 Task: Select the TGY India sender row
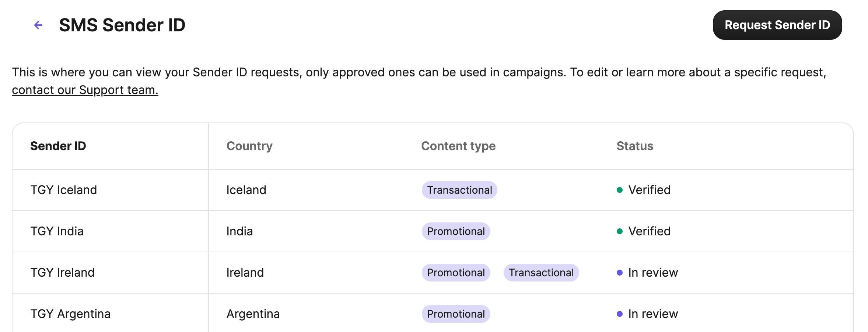coord(57,231)
